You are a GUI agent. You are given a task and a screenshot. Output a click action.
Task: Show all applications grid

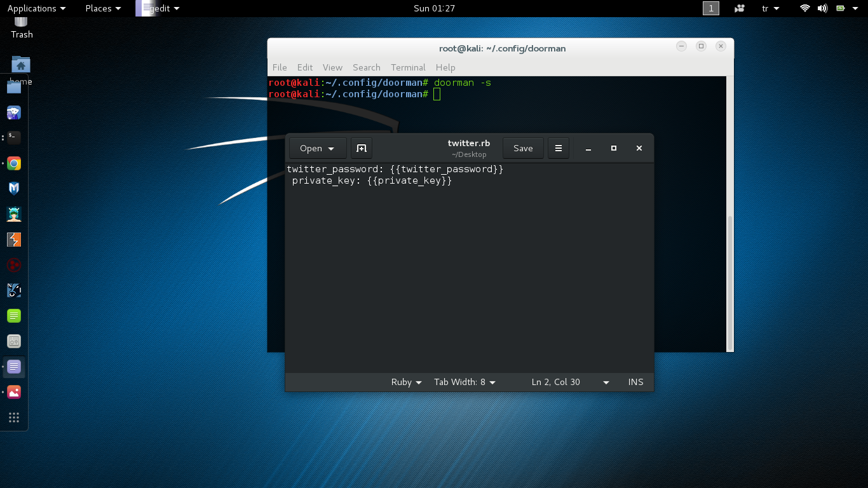point(14,417)
